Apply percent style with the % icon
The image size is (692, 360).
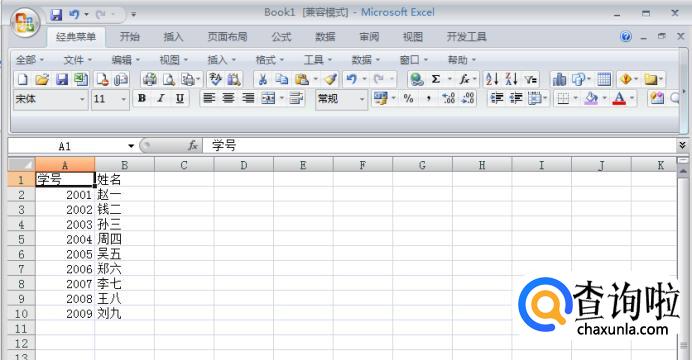pos(409,98)
